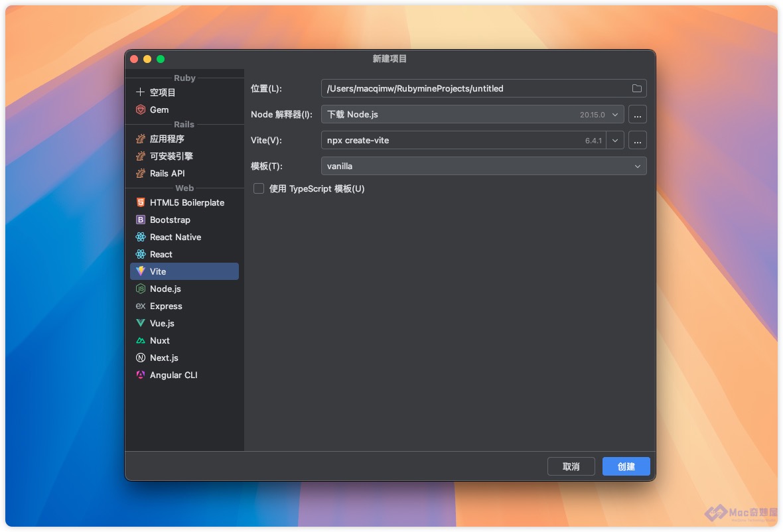Click the 6.4.1 Vite version text

click(x=593, y=141)
